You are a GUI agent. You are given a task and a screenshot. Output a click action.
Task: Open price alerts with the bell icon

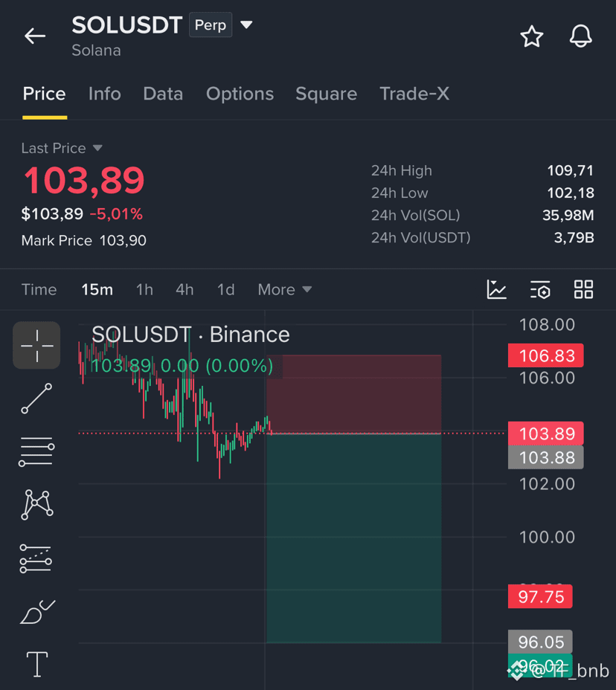coord(580,36)
